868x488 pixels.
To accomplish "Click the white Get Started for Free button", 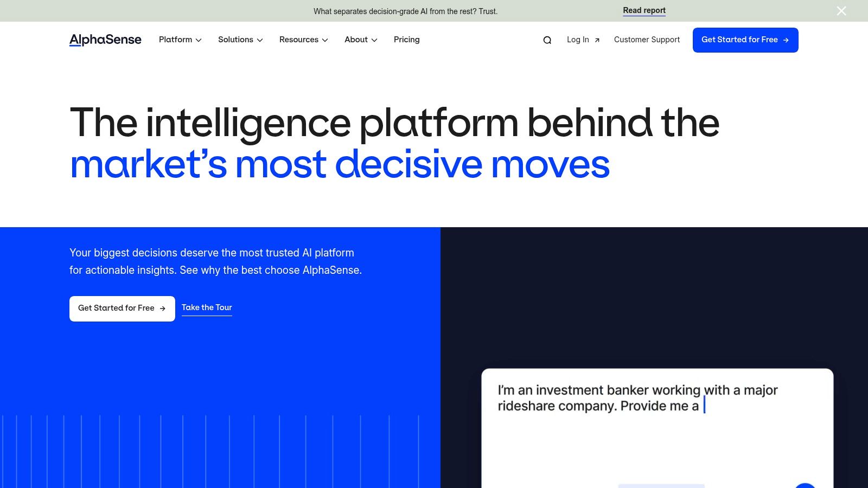I will tap(122, 309).
